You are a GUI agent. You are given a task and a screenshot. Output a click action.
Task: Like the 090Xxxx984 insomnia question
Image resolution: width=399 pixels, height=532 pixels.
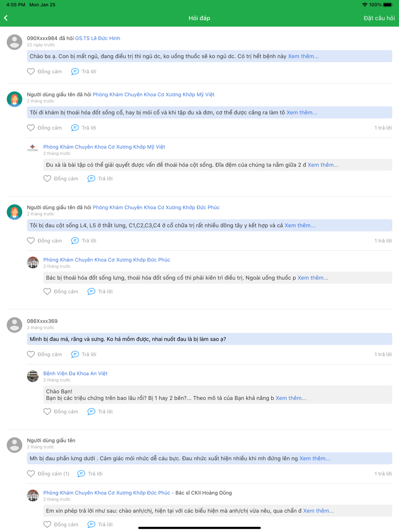coord(31,72)
